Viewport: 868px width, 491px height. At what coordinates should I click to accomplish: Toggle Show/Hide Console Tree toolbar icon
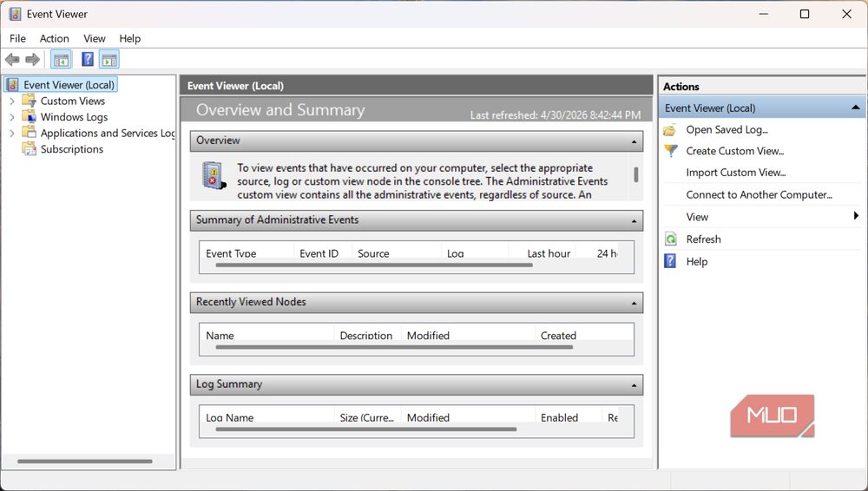tap(61, 59)
